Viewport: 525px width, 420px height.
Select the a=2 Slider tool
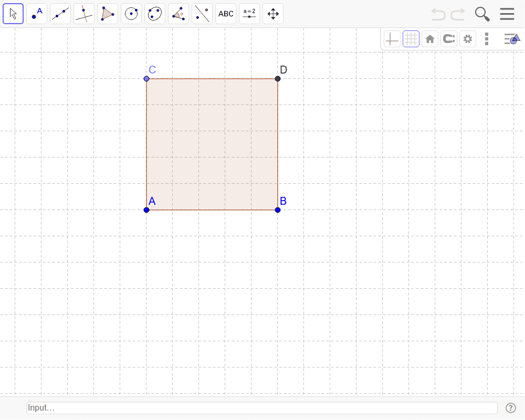249,14
